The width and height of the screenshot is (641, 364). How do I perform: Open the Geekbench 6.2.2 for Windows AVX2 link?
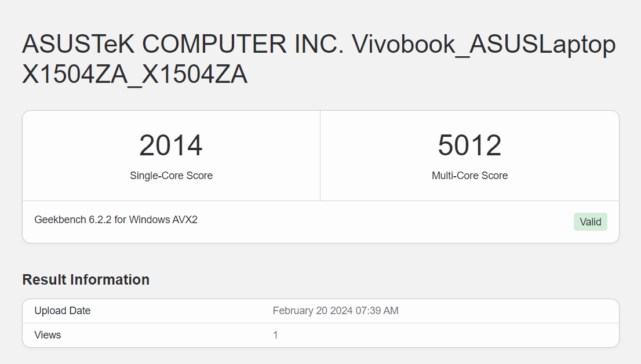pyautogui.click(x=115, y=219)
